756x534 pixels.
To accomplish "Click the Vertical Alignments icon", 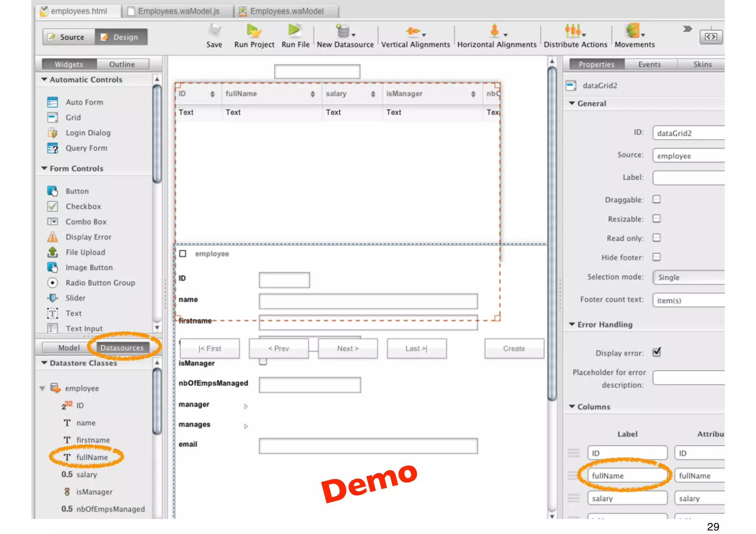I will [414, 32].
